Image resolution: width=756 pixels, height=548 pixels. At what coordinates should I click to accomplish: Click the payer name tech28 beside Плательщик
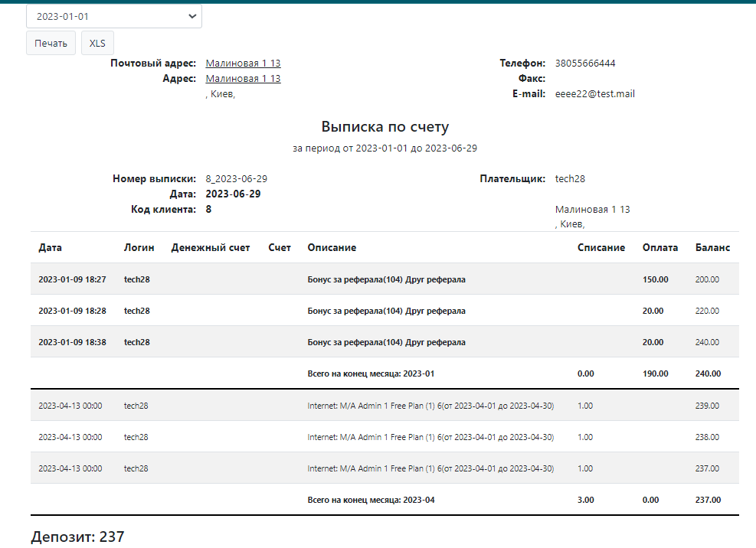click(x=570, y=179)
